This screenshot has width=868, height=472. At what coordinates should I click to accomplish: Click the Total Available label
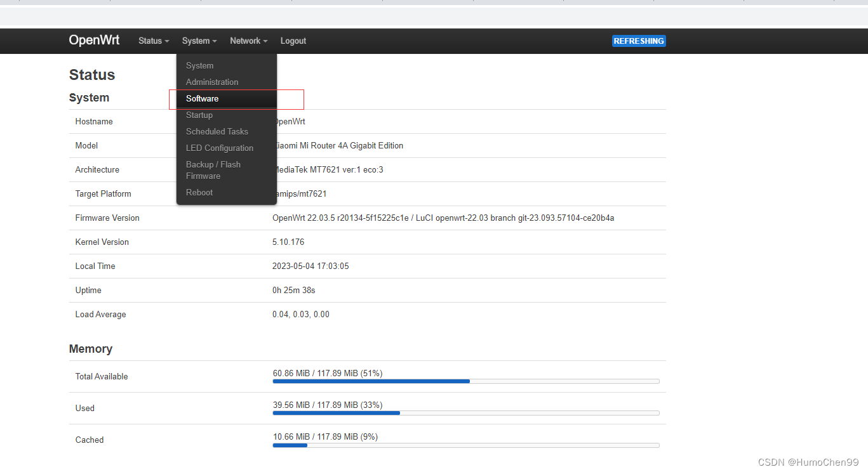click(x=102, y=376)
